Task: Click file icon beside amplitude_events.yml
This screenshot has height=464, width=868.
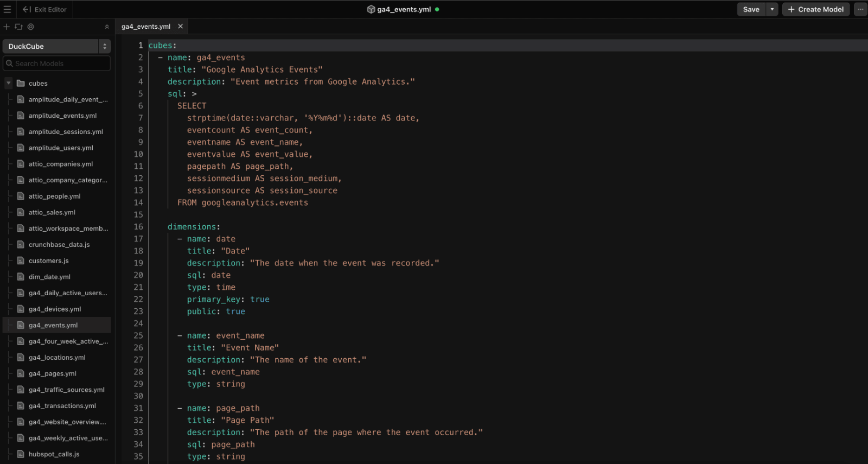Action: (x=21, y=116)
